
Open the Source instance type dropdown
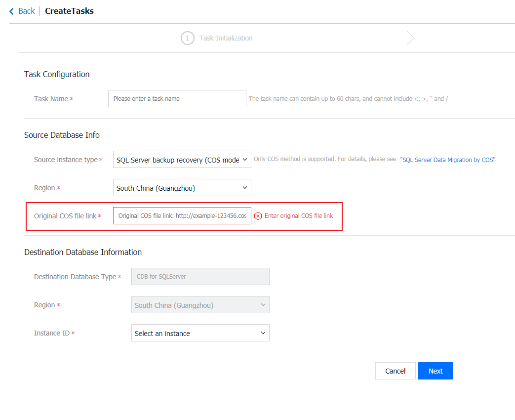[182, 160]
